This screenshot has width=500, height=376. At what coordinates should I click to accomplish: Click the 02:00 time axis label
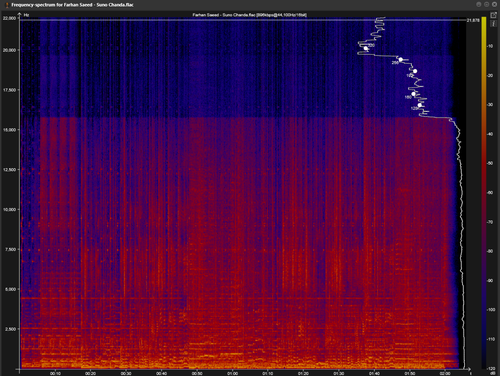point(445,373)
